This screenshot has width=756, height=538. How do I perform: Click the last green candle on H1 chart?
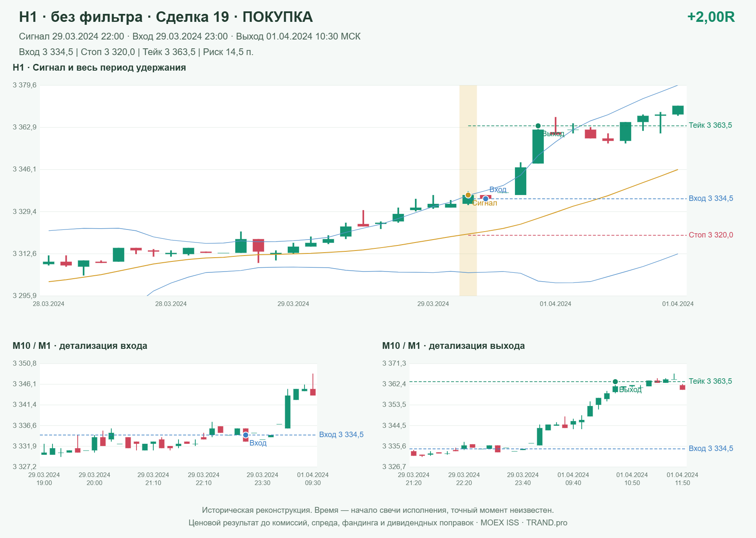click(678, 110)
